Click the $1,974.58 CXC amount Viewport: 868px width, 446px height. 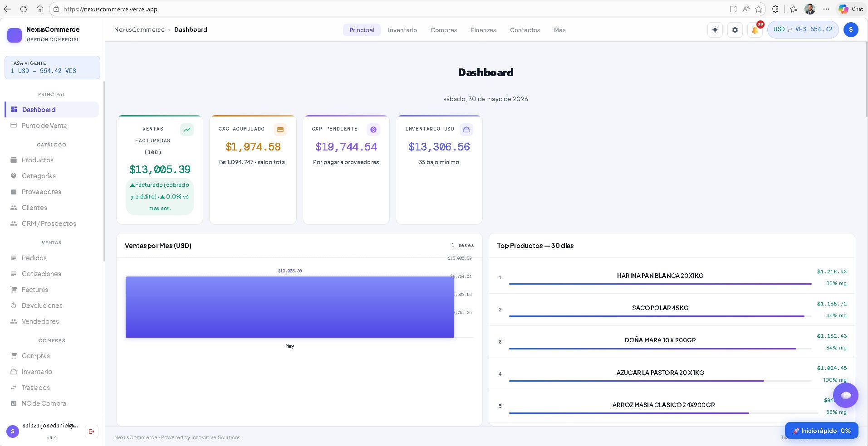tap(253, 147)
